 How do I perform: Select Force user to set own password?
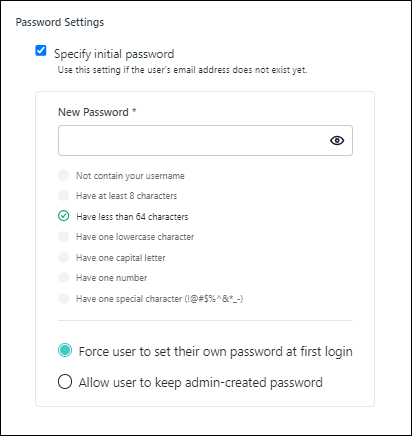point(65,350)
